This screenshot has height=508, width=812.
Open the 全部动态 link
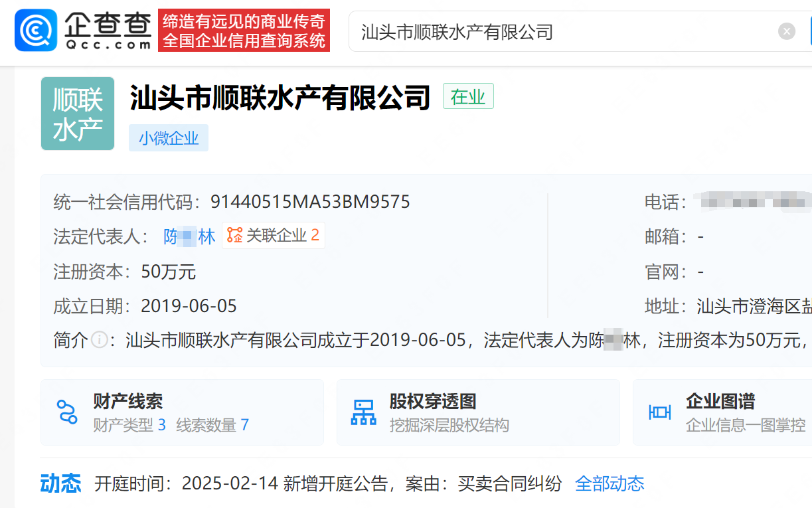click(x=609, y=483)
